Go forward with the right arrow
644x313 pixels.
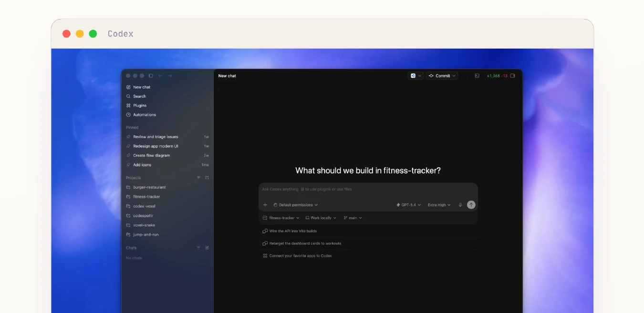(170, 76)
